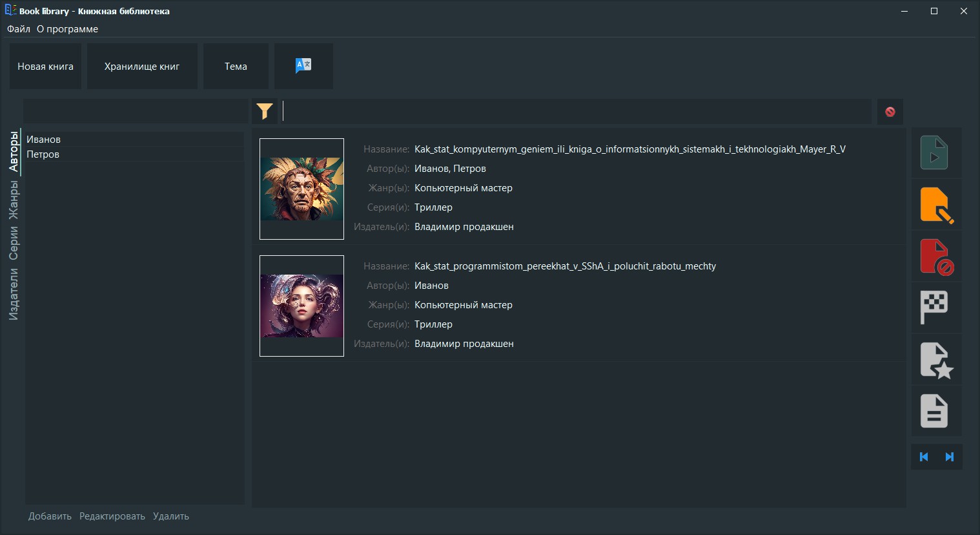This screenshot has height=535, width=980.
Task: Click the file with star icon
Action: pyautogui.click(x=937, y=360)
